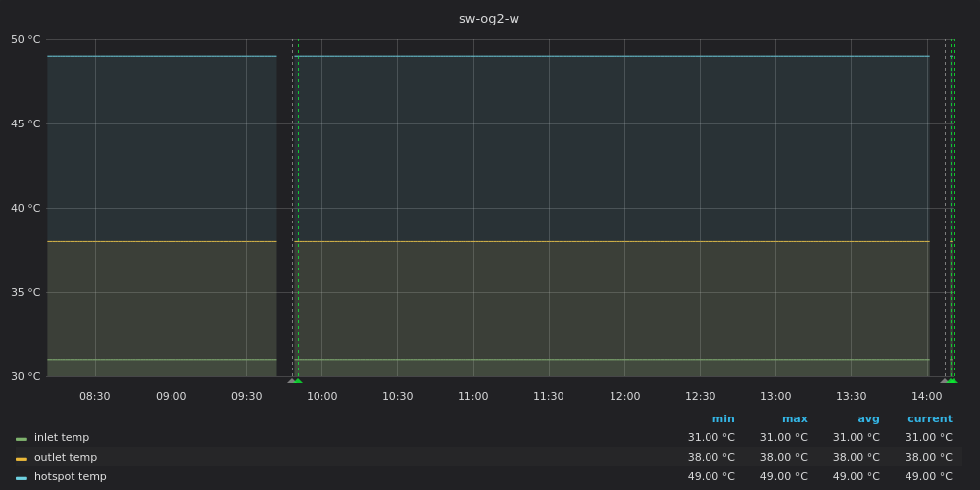
Task: Toggle the outlet temp series in legend
Action: tap(65, 458)
